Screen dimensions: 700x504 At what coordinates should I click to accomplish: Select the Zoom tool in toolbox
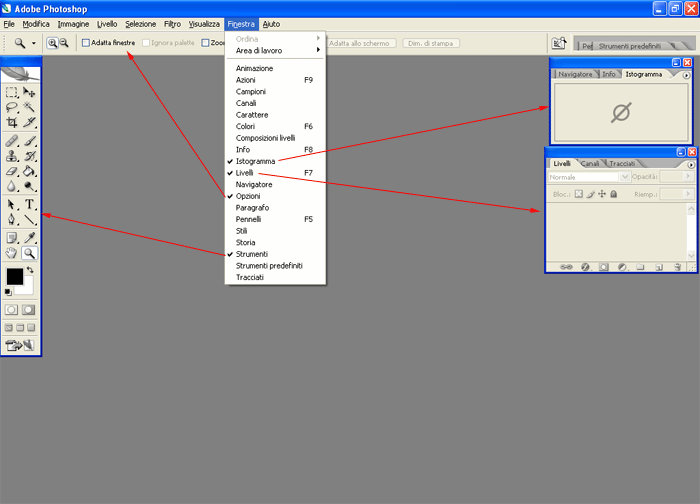click(29, 253)
